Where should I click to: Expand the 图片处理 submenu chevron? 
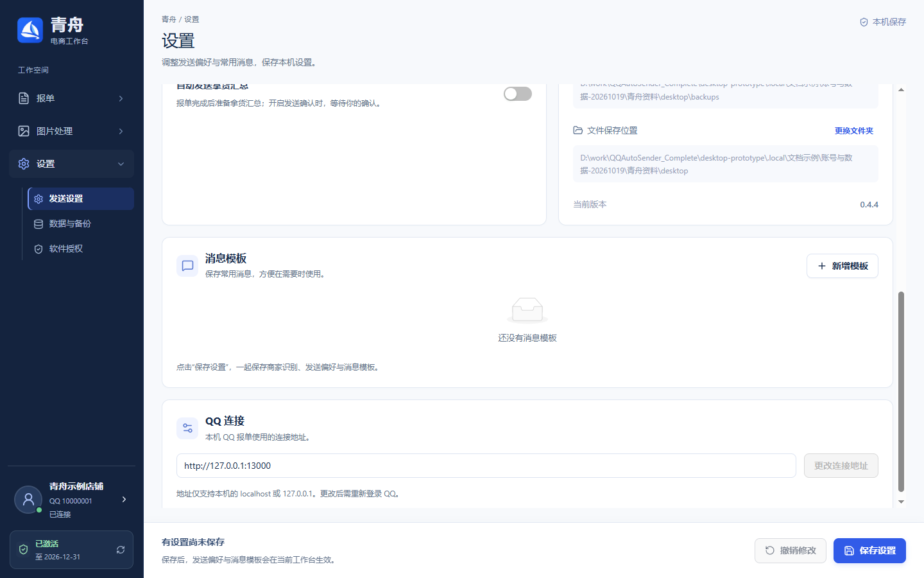(x=121, y=131)
